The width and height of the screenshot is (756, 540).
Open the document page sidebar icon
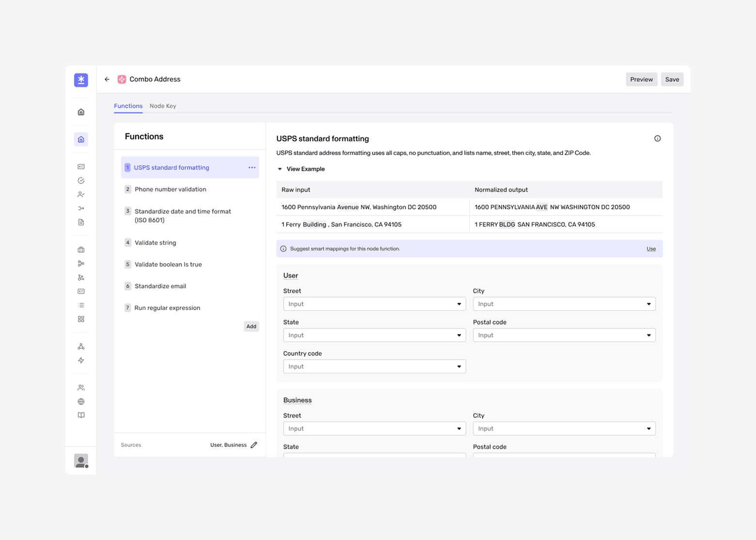81,222
